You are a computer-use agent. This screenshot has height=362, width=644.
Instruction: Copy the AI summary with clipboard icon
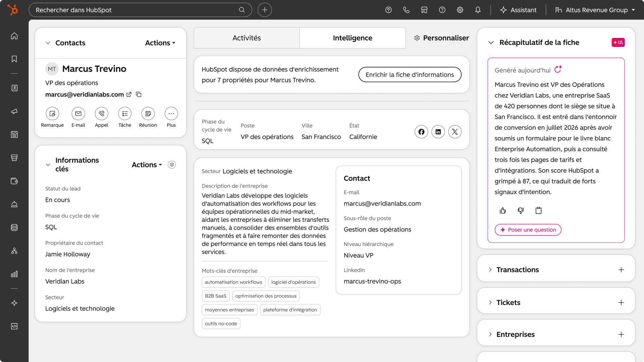pyautogui.click(x=538, y=210)
